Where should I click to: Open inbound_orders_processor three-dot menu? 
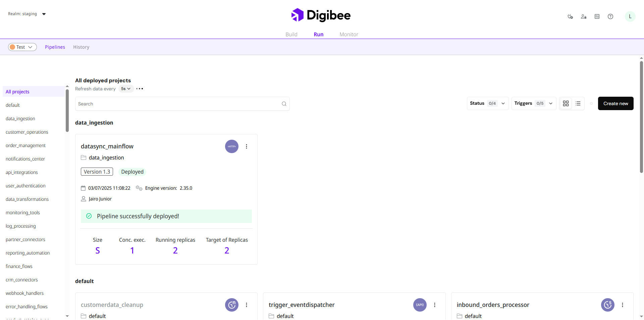coord(623,305)
